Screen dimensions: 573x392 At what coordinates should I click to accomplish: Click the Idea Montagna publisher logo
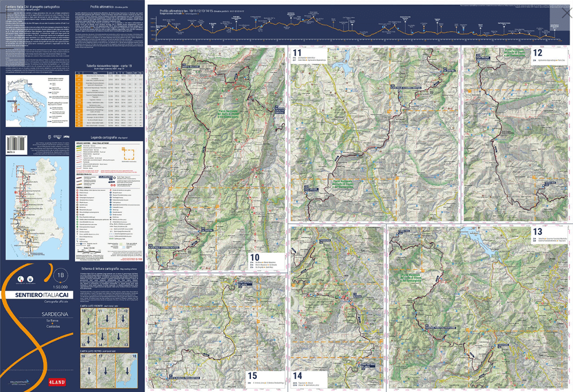click(x=18, y=381)
